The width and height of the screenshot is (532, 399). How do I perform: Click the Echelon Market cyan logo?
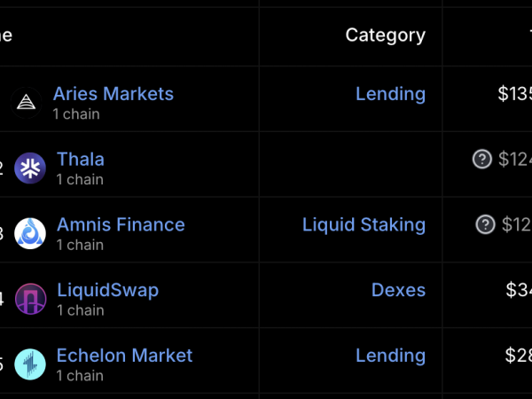[30, 364]
